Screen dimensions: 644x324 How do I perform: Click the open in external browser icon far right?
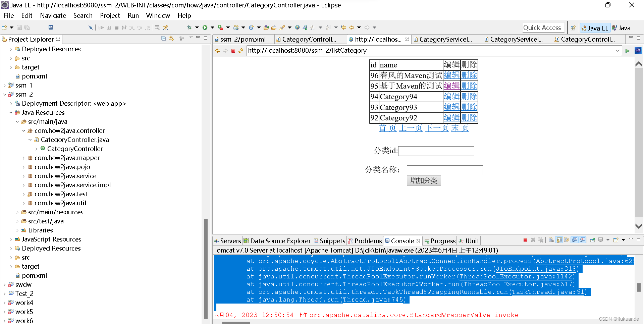click(x=638, y=51)
